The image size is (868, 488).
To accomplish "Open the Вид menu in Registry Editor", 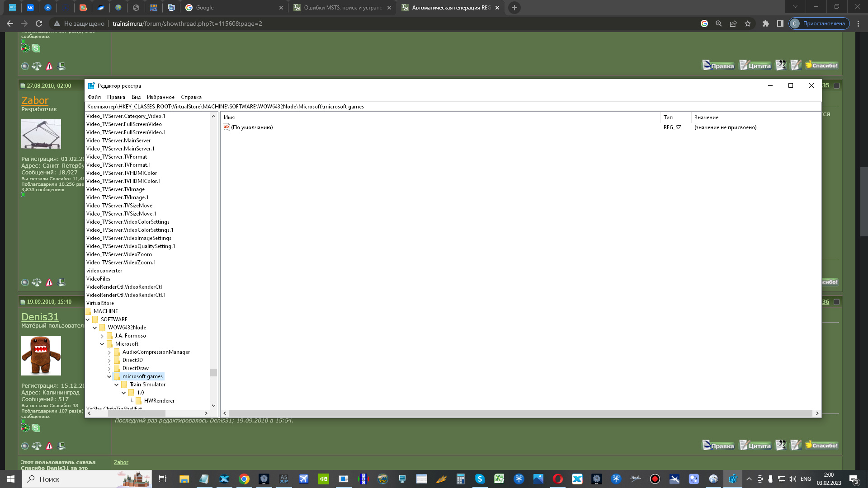I will point(136,97).
